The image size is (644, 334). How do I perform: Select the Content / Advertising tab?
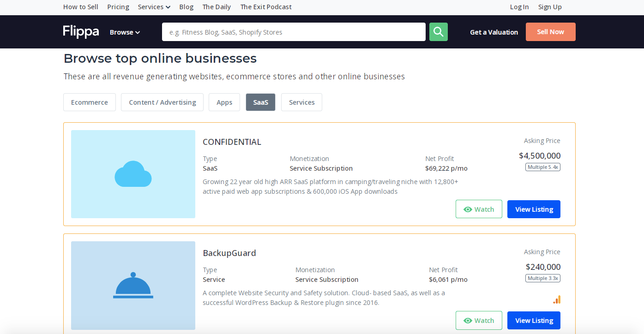tap(163, 102)
